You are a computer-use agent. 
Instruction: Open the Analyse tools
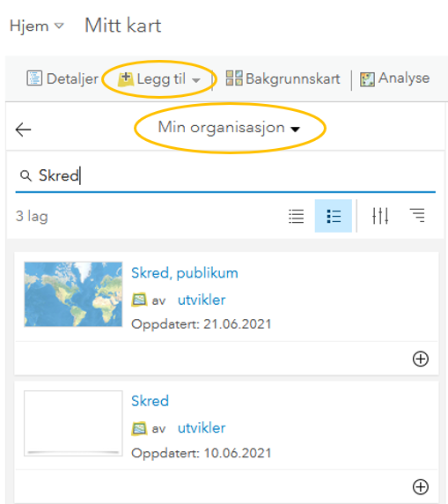pyautogui.click(x=394, y=78)
